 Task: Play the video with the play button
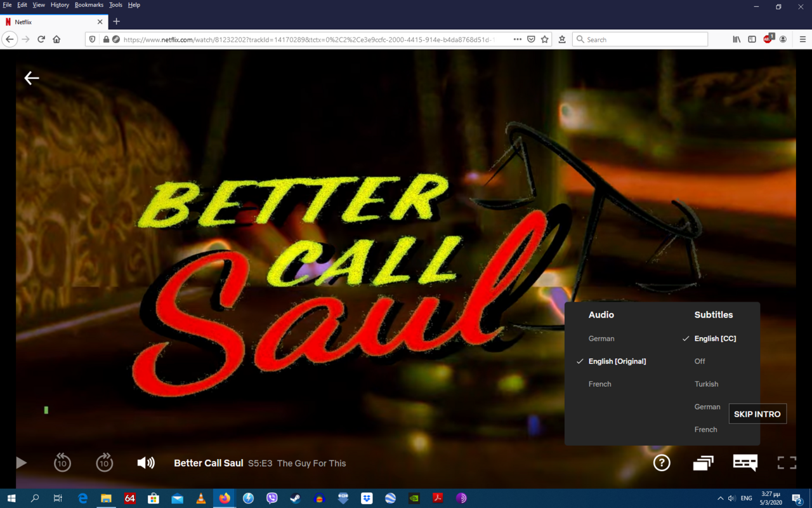coord(21,463)
